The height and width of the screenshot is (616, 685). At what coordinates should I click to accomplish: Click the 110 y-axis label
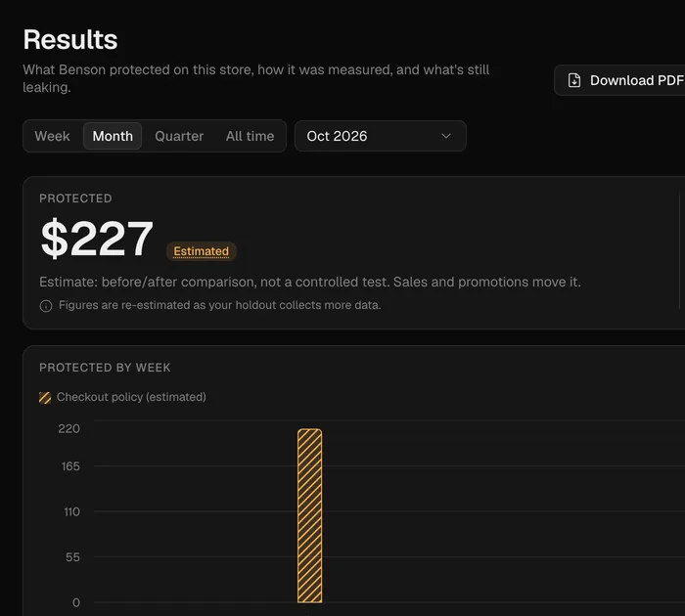[72, 511]
